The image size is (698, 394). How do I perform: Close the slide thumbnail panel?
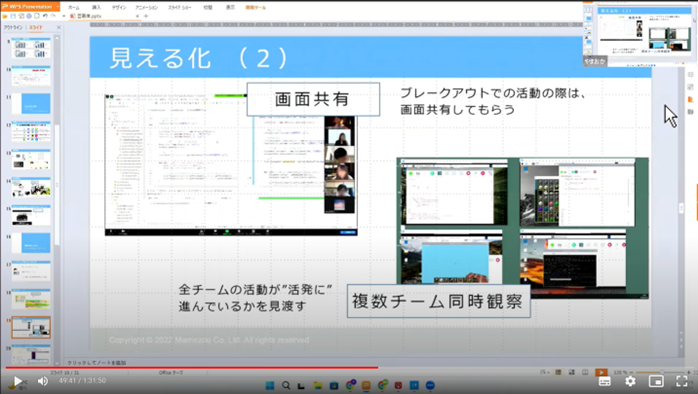(58, 28)
